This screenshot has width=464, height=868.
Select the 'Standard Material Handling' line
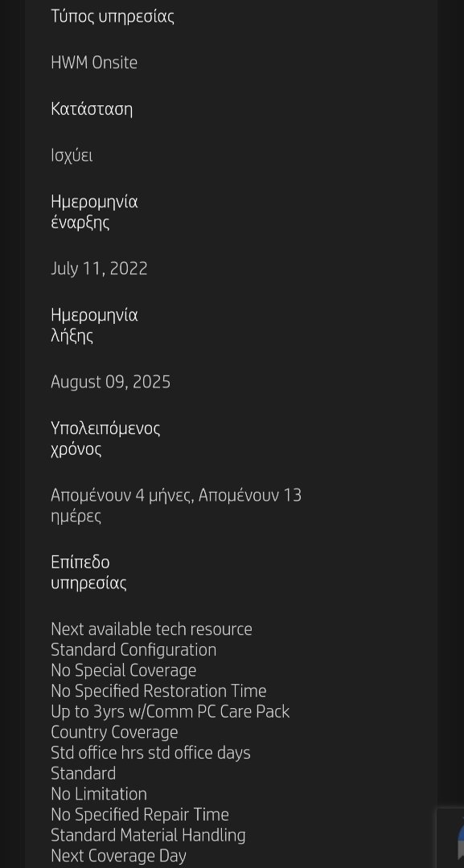[x=148, y=835]
